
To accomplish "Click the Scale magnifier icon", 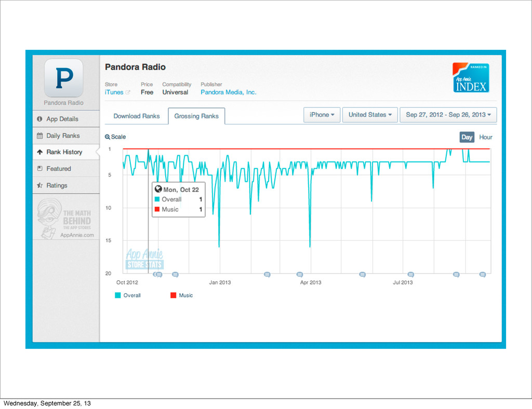I will 107,137.
